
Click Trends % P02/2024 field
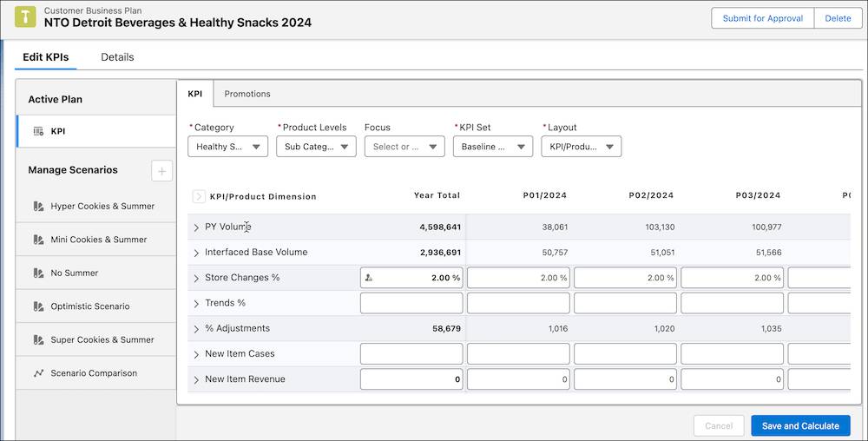[x=625, y=303]
